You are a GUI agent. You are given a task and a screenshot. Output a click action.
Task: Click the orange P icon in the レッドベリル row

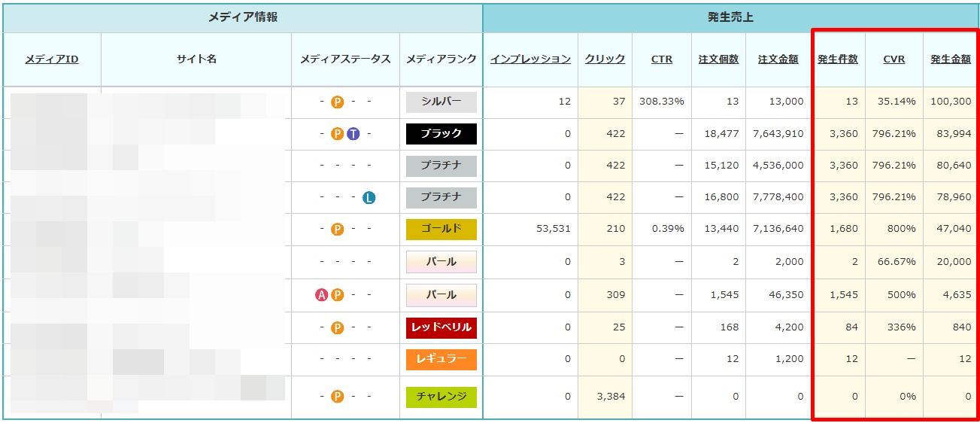(x=338, y=327)
